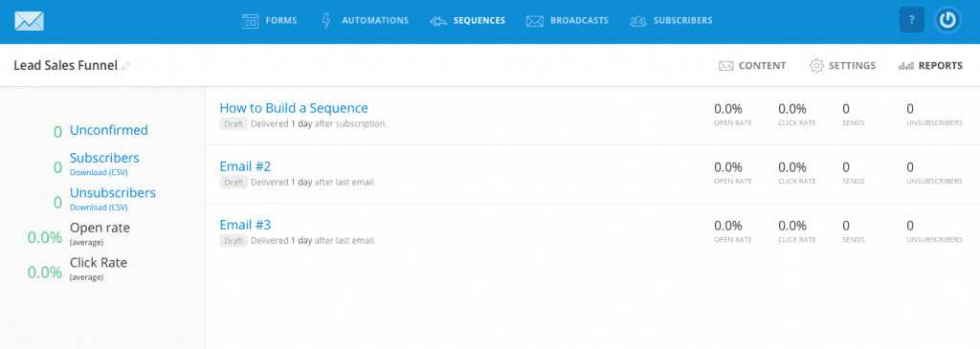This screenshot has height=349, width=980.
Task: Click the Lead Sales Funnel title
Action: pyautogui.click(x=66, y=66)
